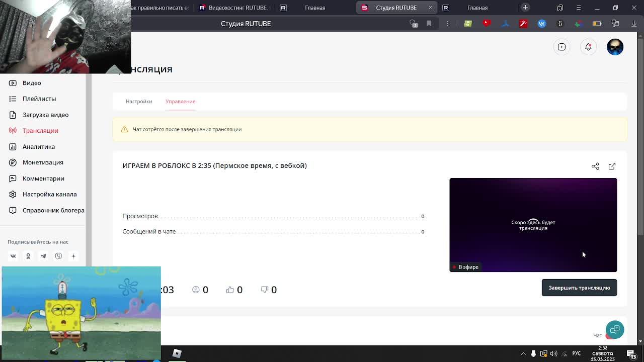Open Аналитика in the sidebar

click(39, 146)
